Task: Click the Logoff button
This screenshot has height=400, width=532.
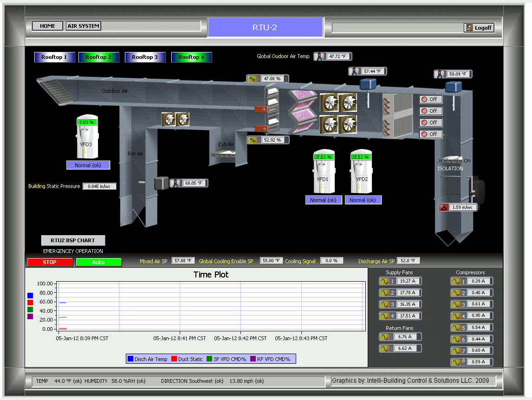Action: (479, 27)
